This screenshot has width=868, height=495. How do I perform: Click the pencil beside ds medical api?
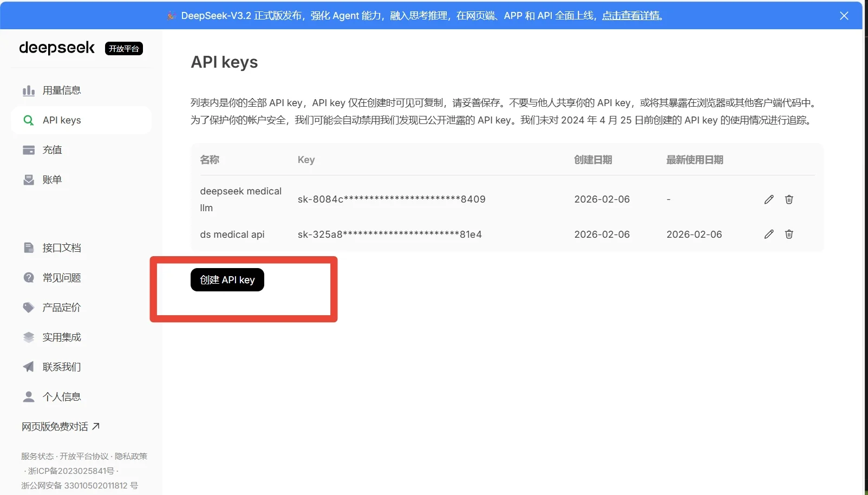tap(768, 234)
